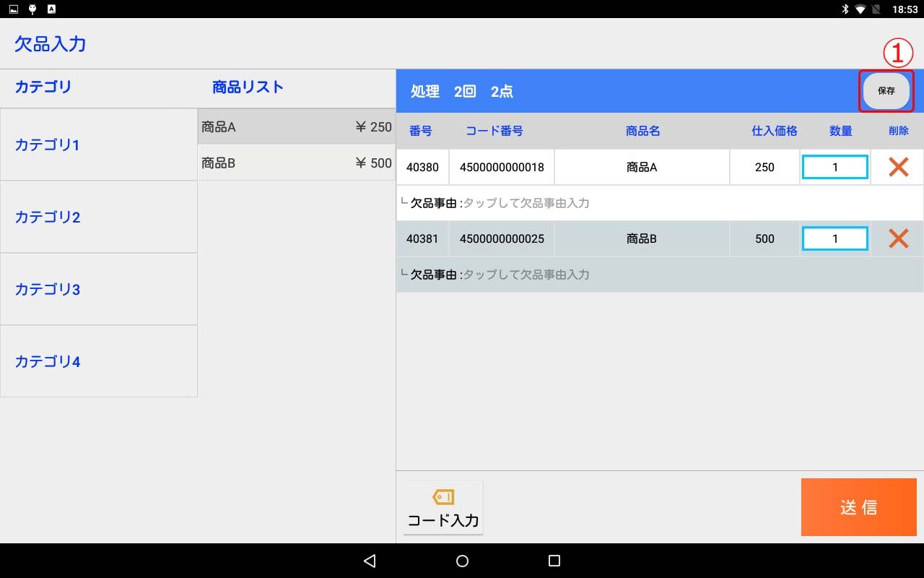This screenshot has width=924, height=578.
Task: Click the purchase price cell 500
Action: click(x=764, y=238)
